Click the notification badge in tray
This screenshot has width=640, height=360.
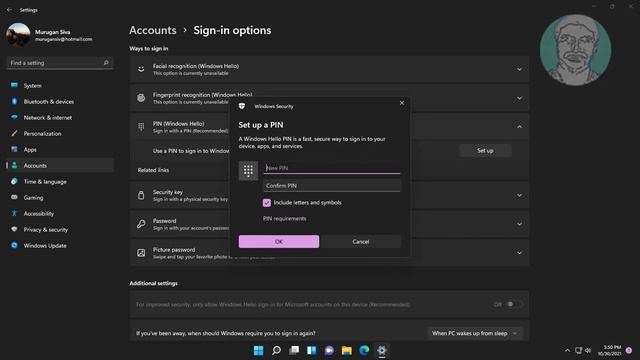629,350
